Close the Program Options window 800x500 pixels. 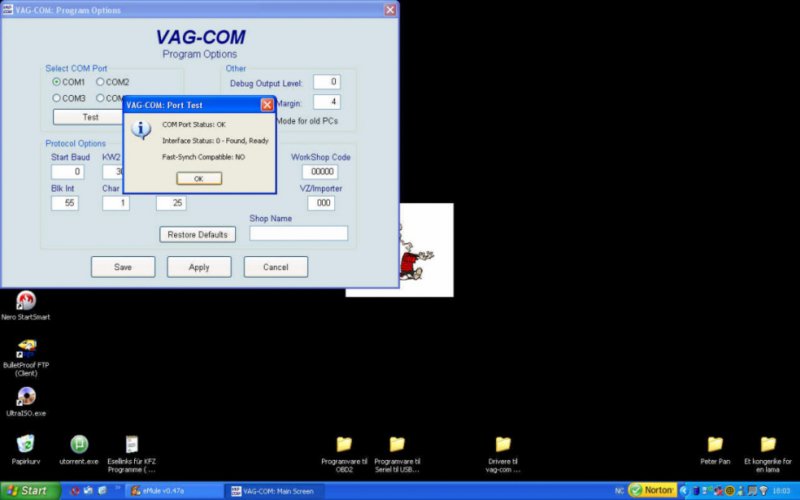click(x=390, y=10)
